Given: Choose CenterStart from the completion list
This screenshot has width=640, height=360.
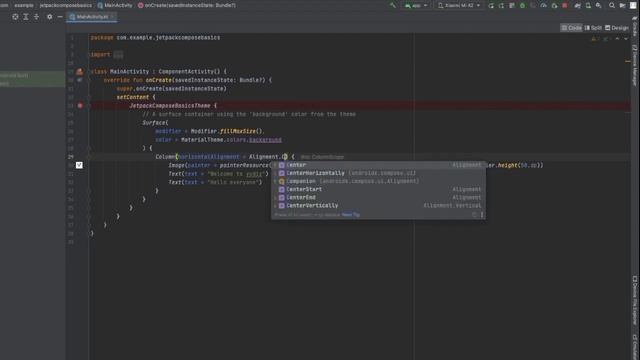Looking at the screenshot, I should coord(378,189).
